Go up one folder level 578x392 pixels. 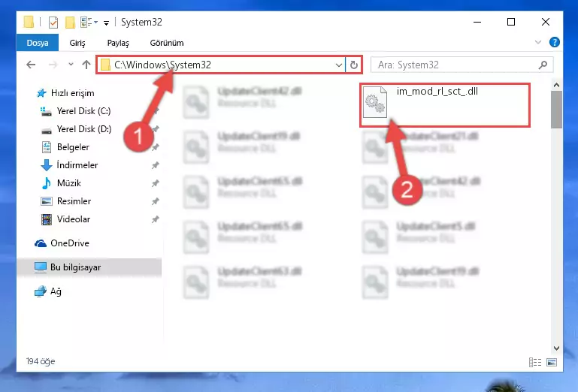click(86, 65)
